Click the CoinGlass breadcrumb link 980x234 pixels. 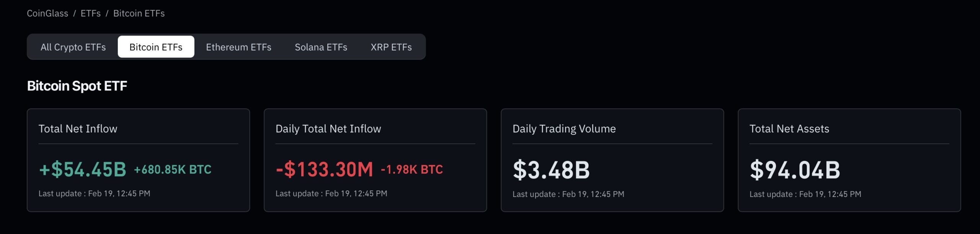(x=47, y=13)
